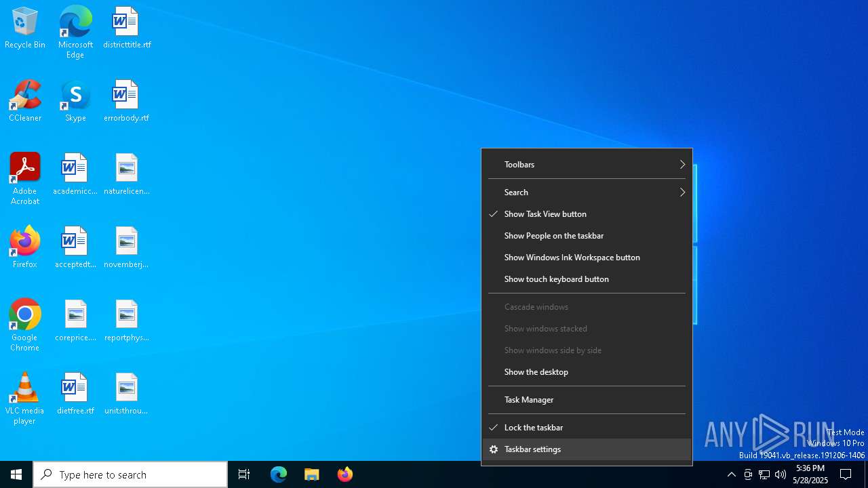Screen dimensions: 868x488
Task: Select the academicc... Word document icon
Action: click(75, 174)
